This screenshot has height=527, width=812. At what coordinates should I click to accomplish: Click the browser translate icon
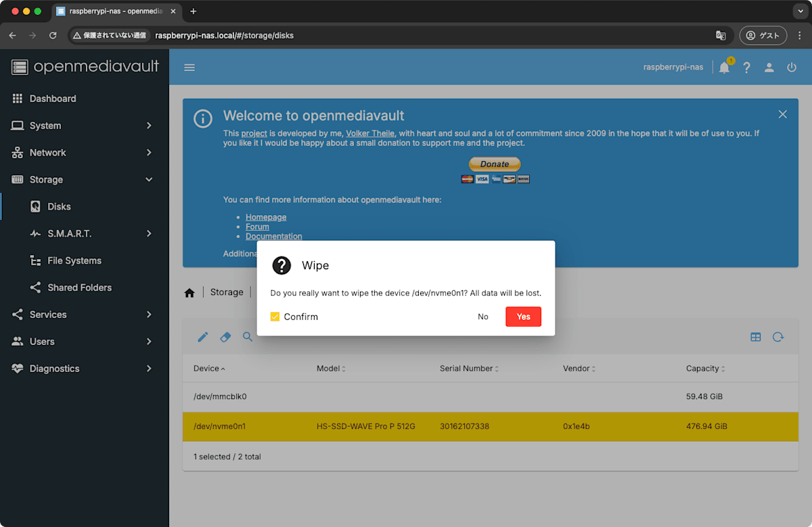(721, 35)
